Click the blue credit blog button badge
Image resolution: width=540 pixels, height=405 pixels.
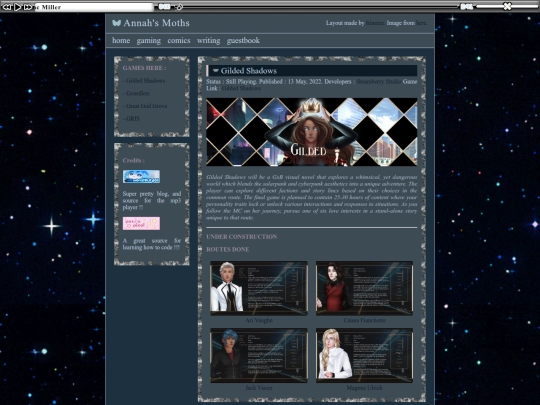(141, 177)
